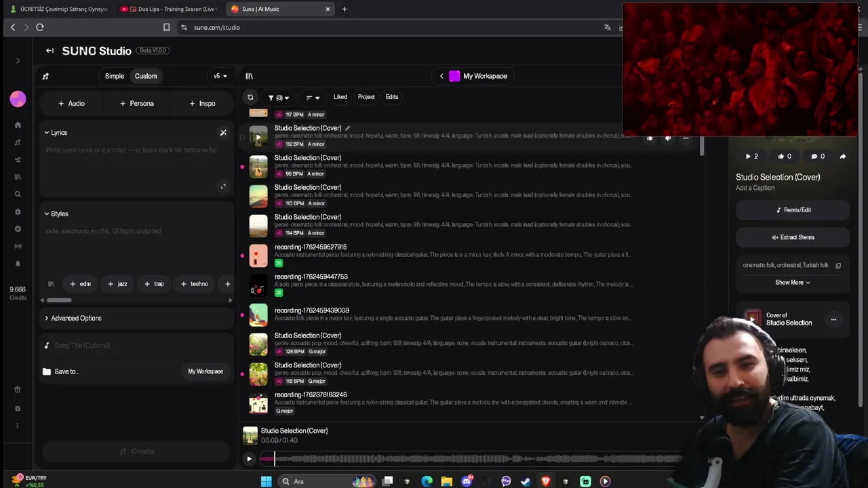The height and width of the screenshot is (488, 868).
Task: Expand Show More in details panel
Action: (x=793, y=283)
